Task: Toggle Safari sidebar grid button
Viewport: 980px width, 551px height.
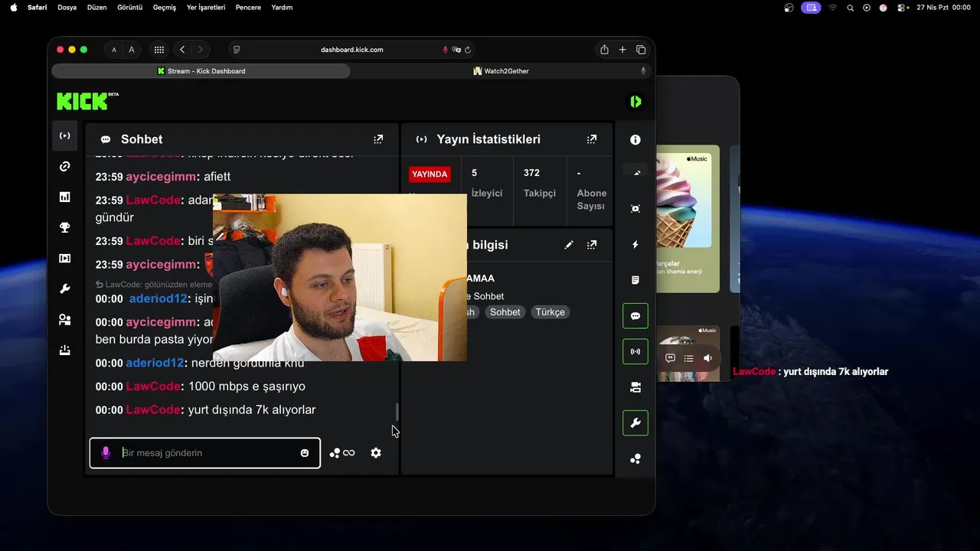Action: 159,50
